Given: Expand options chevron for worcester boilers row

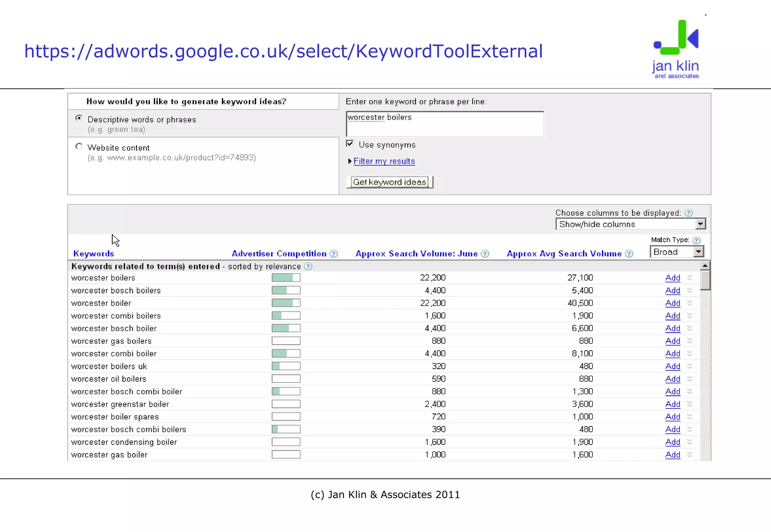Looking at the screenshot, I should [689, 278].
